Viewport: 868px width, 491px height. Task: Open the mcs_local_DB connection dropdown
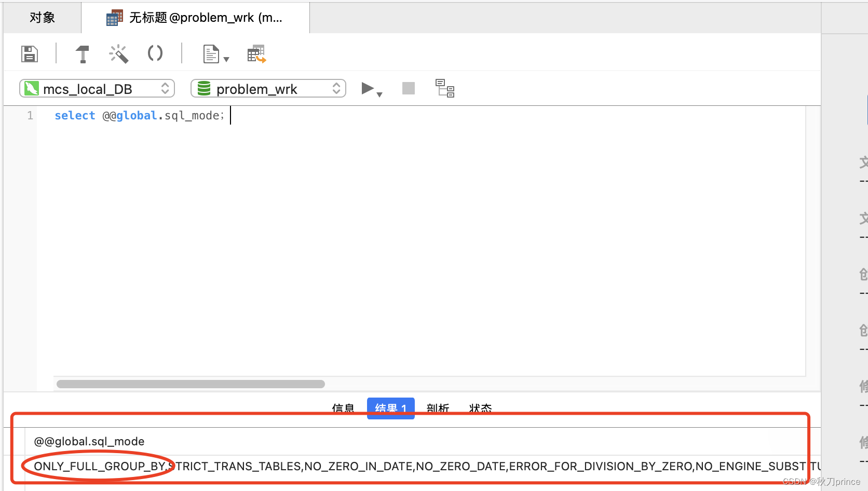tap(97, 89)
